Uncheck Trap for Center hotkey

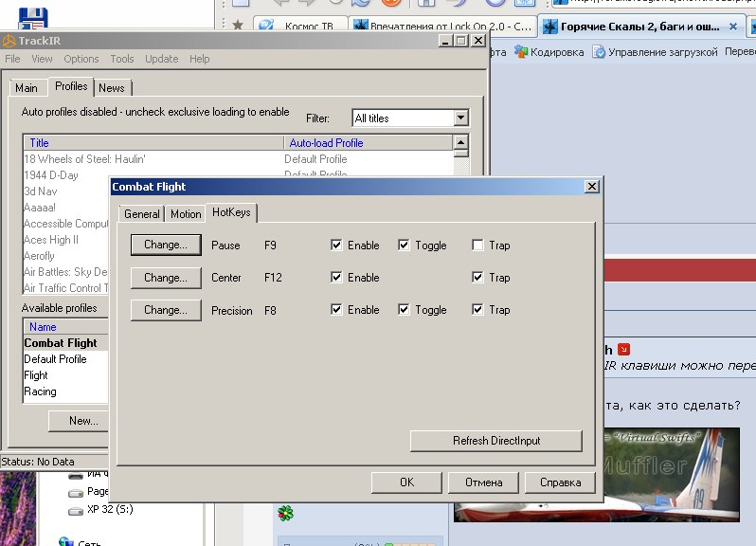[x=477, y=278]
